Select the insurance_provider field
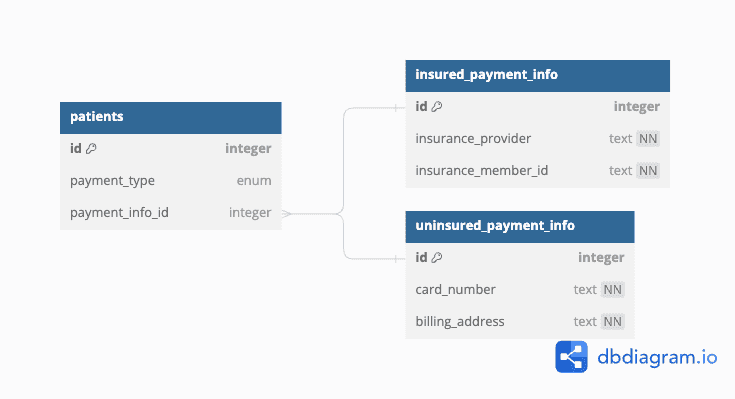 tap(538, 139)
